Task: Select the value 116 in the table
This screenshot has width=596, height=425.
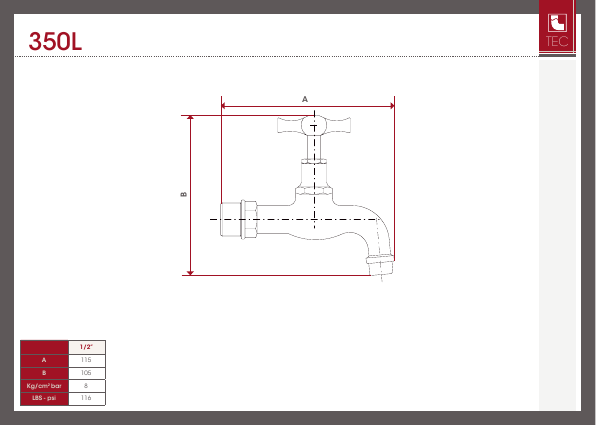Action: pyautogui.click(x=87, y=398)
